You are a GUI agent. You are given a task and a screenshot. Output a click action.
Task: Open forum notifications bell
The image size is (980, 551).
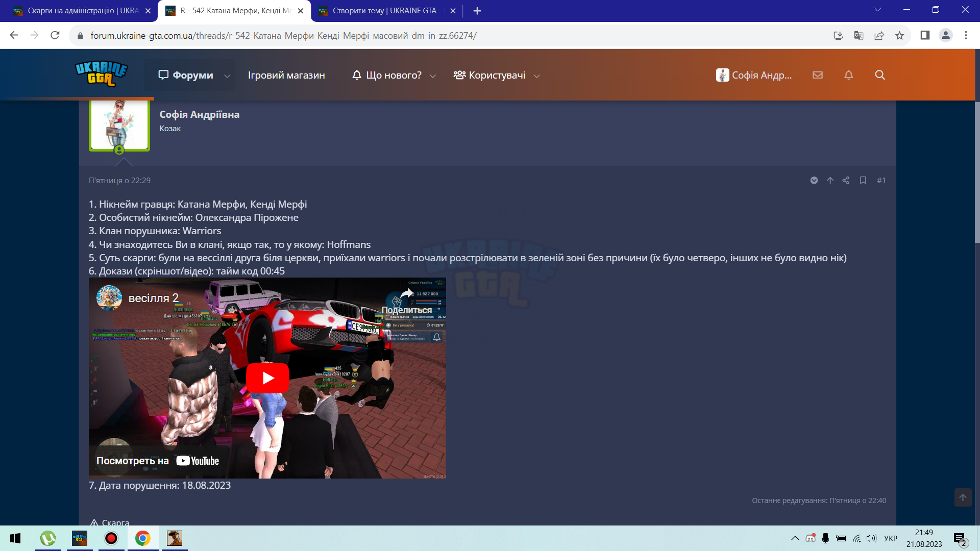[849, 75]
